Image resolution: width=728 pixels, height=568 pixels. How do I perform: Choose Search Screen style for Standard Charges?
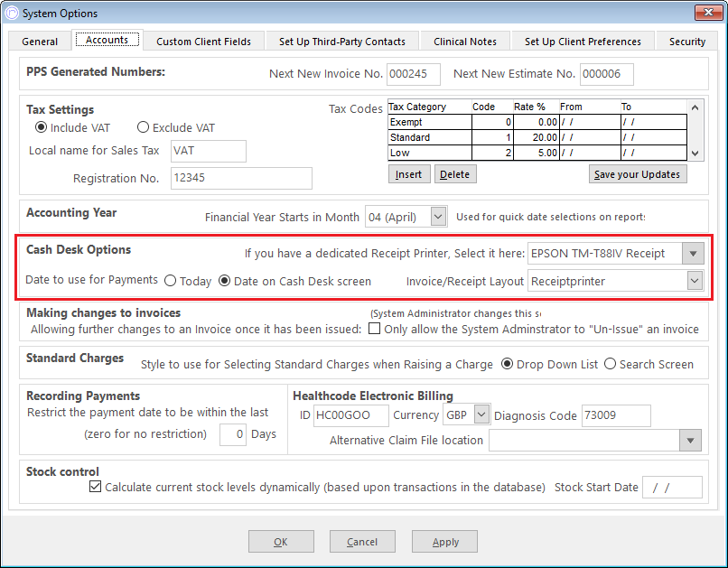[x=610, y=364]
